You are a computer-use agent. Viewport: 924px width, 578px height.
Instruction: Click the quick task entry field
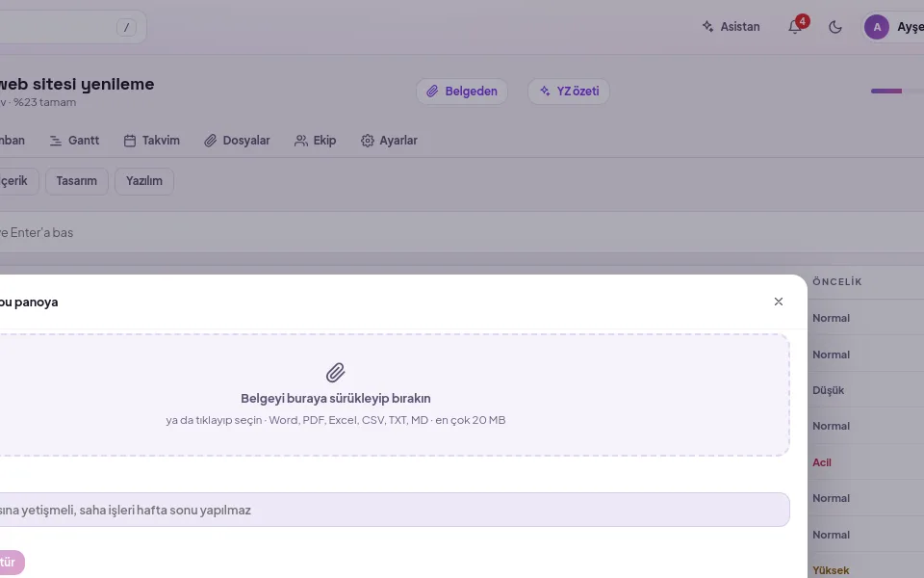point(462,232)
